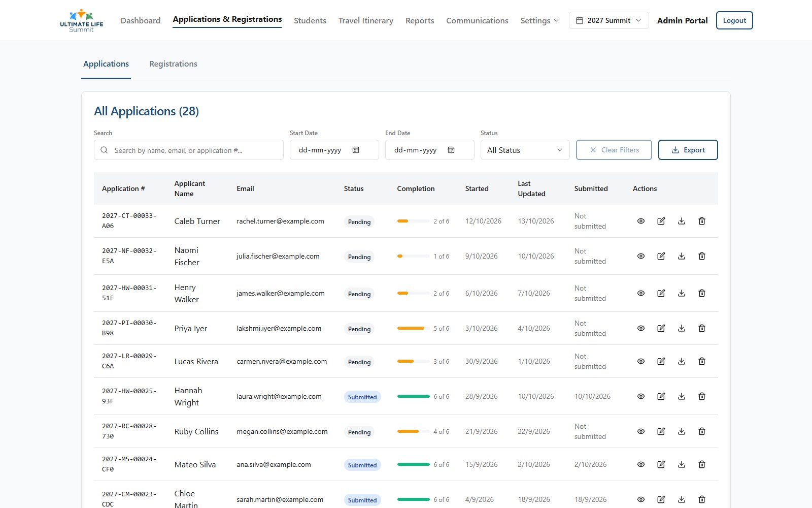Screen dimensions: 812x508
Task: Open the 2027 Summit selector
Action: 608,20
